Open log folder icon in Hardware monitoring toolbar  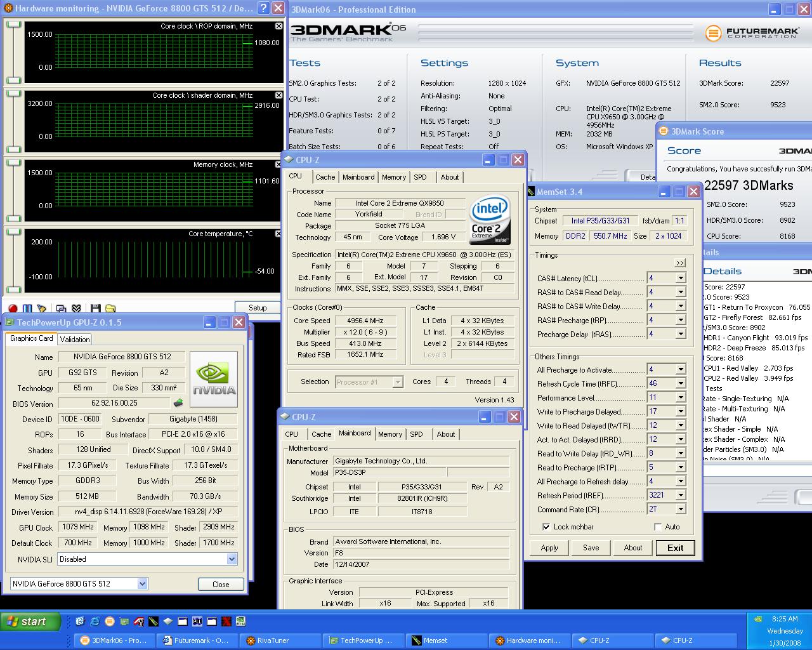(110, 308)
